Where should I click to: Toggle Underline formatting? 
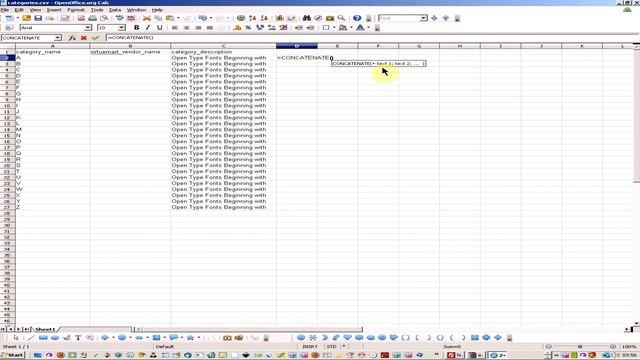(160, 28)
